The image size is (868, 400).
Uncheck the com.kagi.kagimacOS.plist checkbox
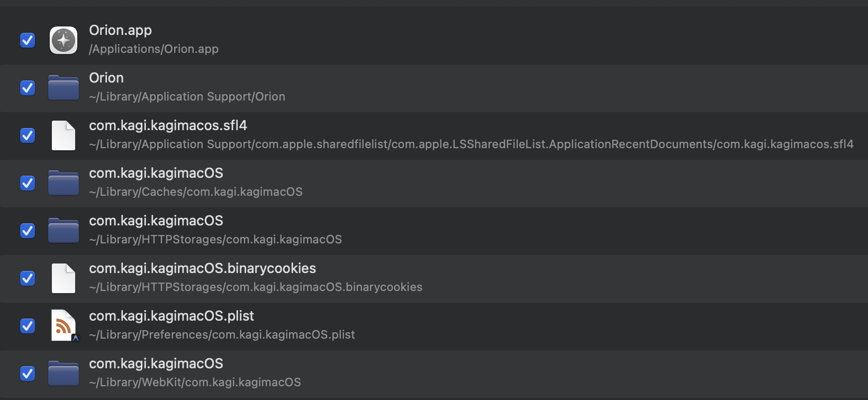point(28,326)
